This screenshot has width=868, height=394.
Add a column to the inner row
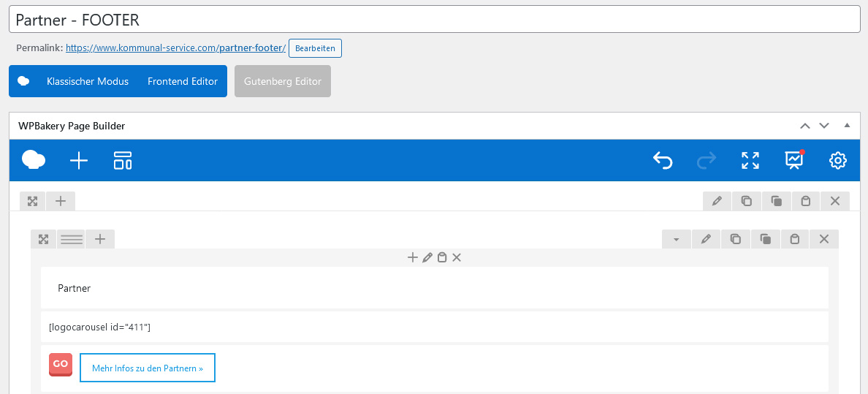pos(99,239)
